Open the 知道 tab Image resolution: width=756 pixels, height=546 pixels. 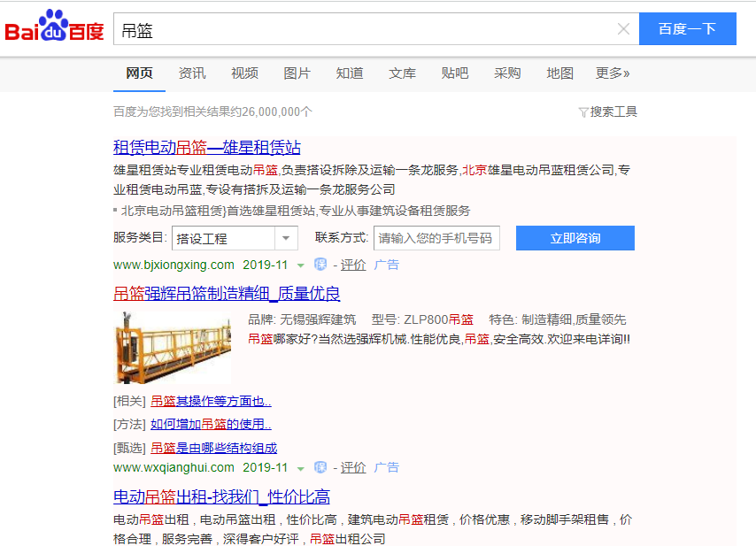point(350,73)
